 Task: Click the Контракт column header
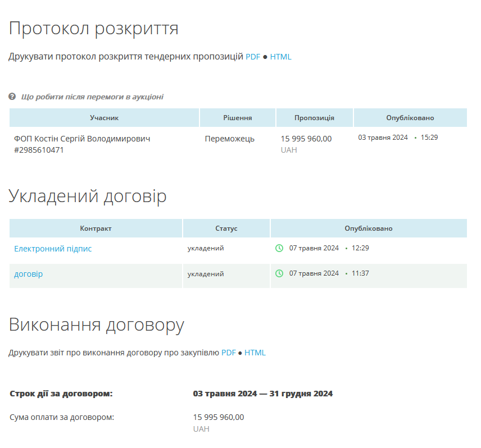pyautogui.click(x=96, y=228)
